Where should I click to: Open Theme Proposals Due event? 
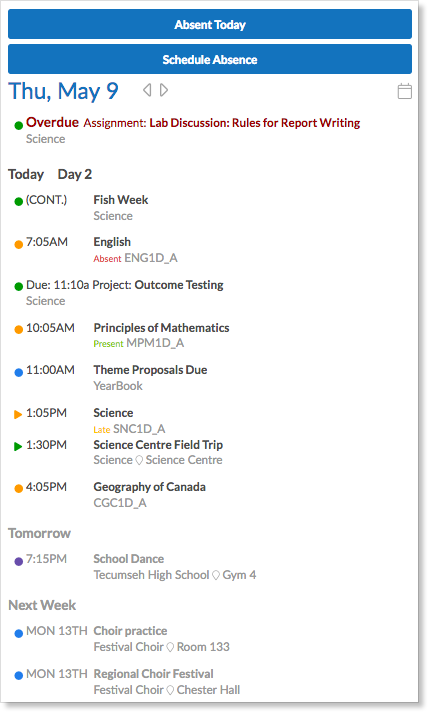(x=150, y=370)
